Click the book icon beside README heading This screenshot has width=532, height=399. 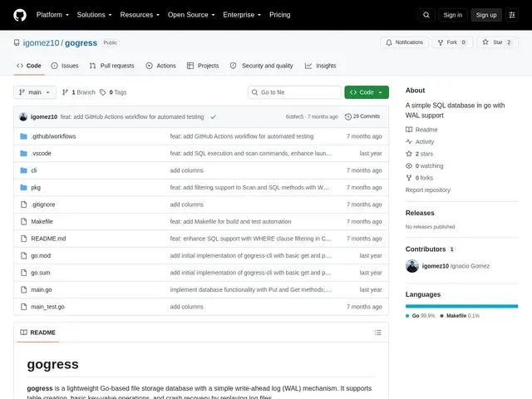(x=23, y=332)
